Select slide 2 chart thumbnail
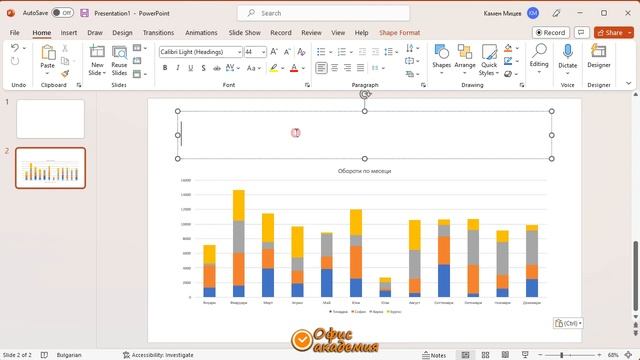 pos(51,168)
